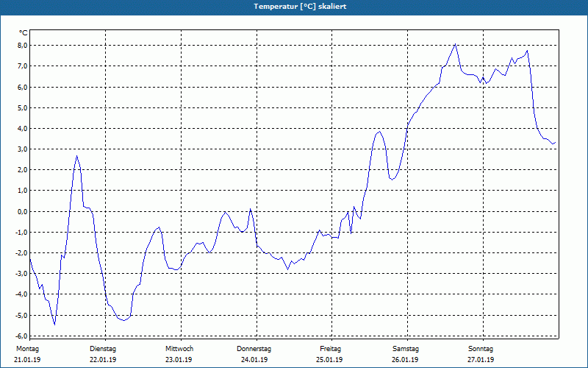This screenshot has width=588, height=368.
Task: Click the Freitag day label
Action: pos(330,349)
